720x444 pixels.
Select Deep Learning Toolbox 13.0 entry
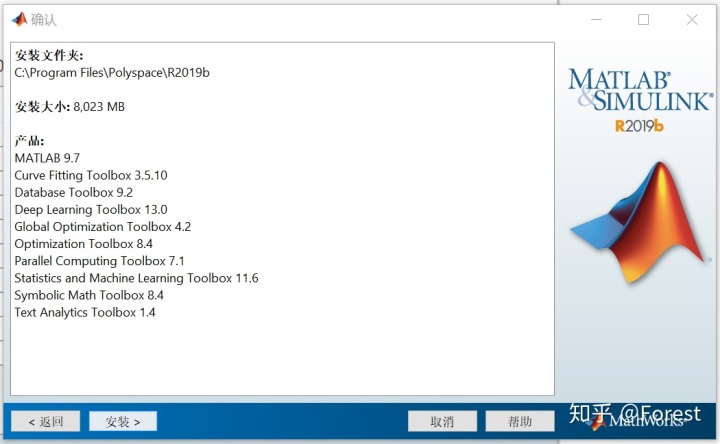(x=91, y=209)
